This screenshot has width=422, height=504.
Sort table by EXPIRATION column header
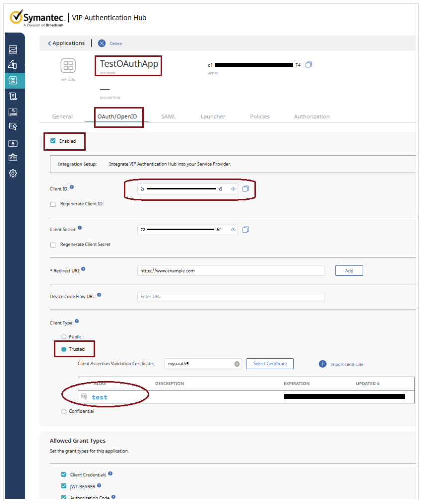coord(297,383)
